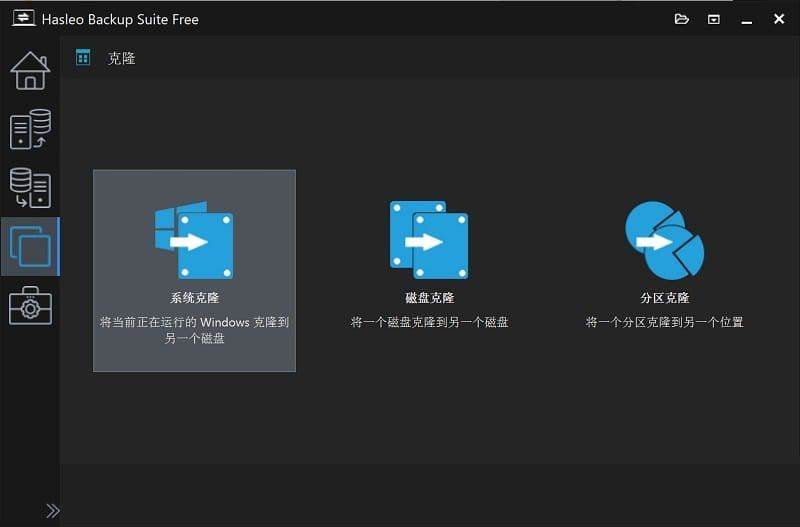800x527 pixels.
Task: Click the 将一个磁盘克隆到另一个磁盘 description
Action: (x=429, y=322)
